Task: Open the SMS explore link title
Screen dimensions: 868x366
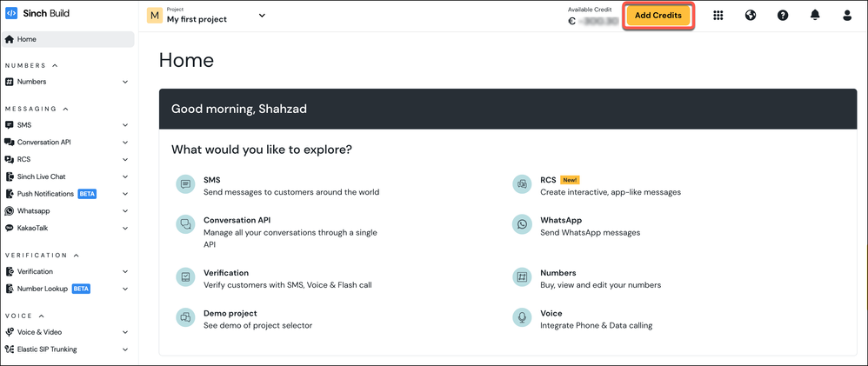Action: [212, 180]
